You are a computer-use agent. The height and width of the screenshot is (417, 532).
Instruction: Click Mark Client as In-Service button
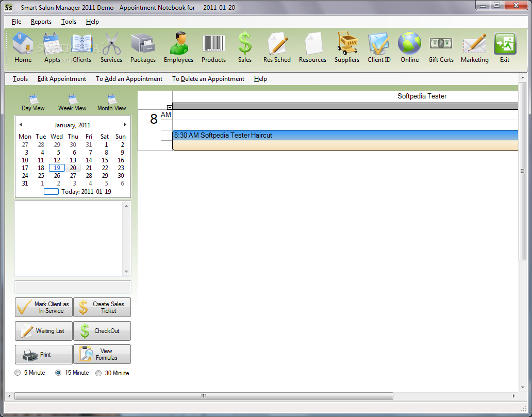point(44,307)
